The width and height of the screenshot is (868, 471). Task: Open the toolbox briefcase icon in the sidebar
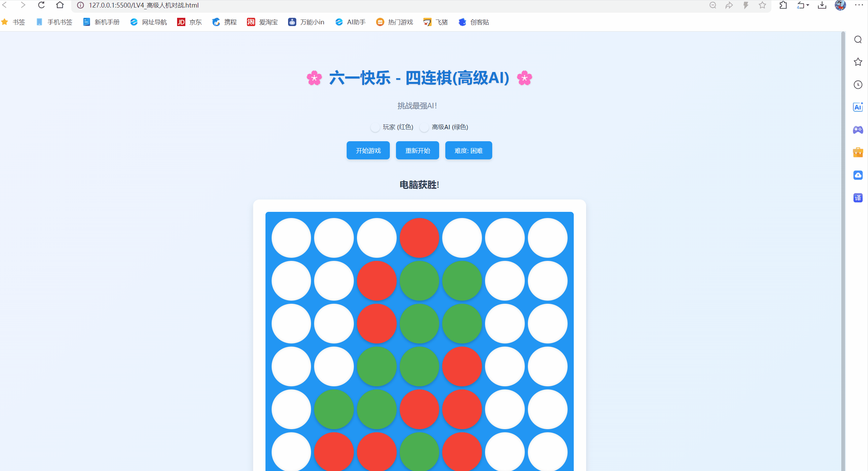858,153
